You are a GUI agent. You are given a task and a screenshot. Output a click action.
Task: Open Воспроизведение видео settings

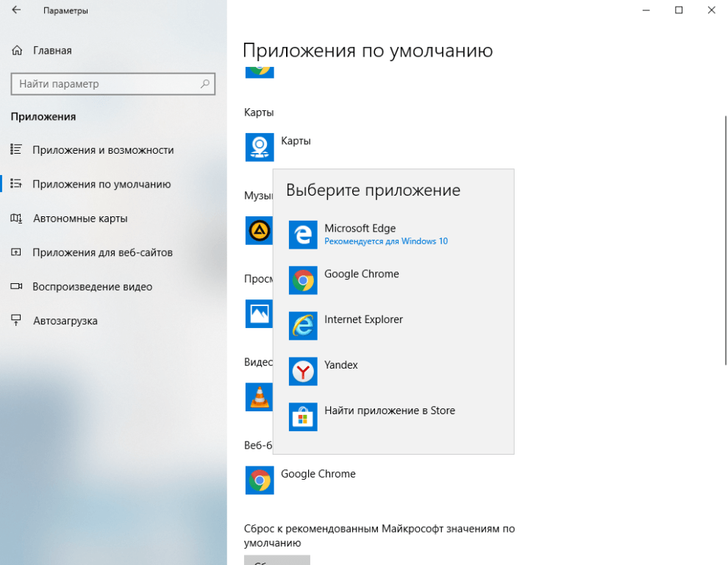[x=93, y=287]
